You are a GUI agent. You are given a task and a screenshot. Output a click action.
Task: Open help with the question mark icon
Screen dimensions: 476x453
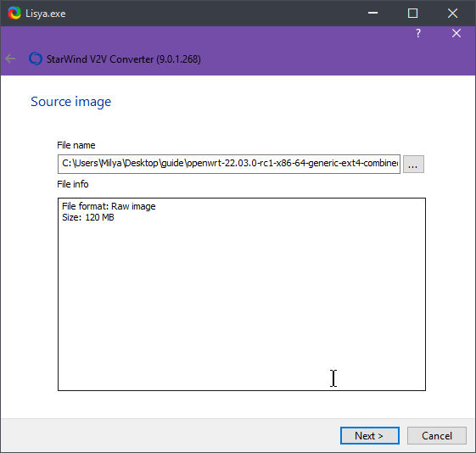click(x=418, y=33)
